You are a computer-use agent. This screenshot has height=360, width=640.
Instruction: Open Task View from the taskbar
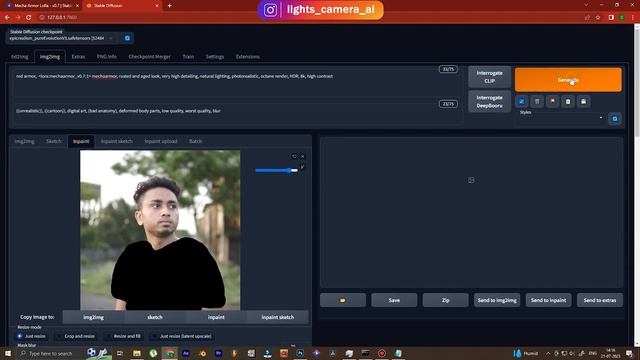pyautogui.click(x=120, y=353)
